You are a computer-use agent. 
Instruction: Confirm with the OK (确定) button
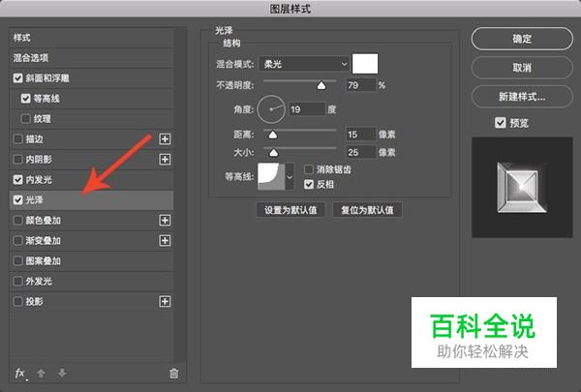pyautogui.click(x=522, y=39)
